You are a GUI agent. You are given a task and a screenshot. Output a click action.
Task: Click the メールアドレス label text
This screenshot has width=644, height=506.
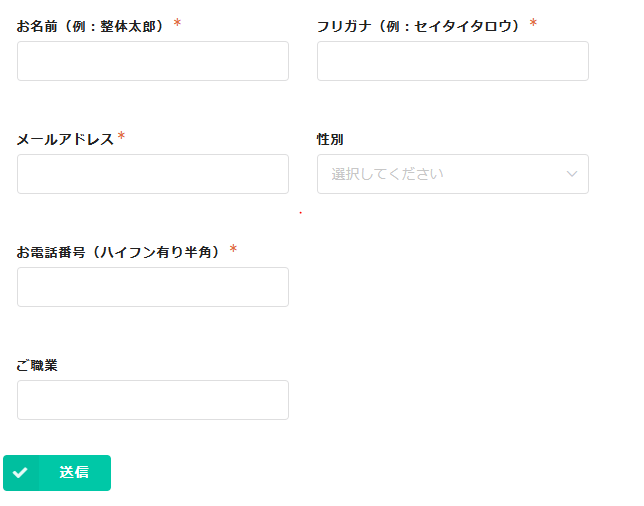(65, 139)
